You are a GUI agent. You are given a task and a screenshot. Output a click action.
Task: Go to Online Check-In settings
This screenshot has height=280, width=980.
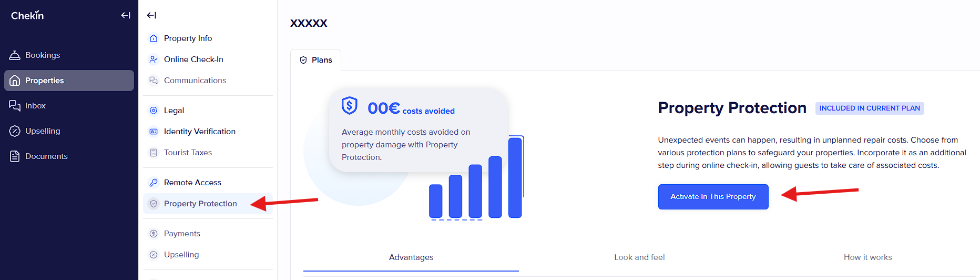click(x=193, y=59)
